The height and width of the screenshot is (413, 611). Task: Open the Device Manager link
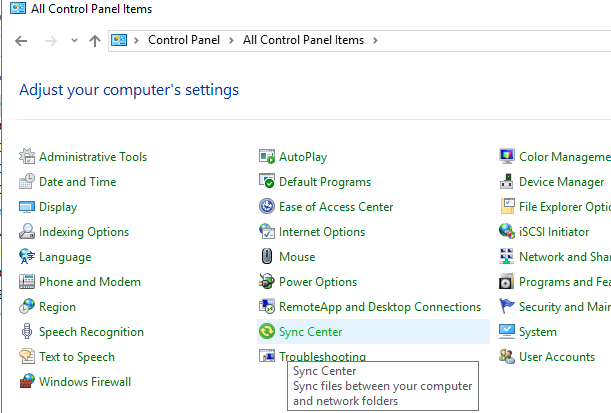coord(562,182)
